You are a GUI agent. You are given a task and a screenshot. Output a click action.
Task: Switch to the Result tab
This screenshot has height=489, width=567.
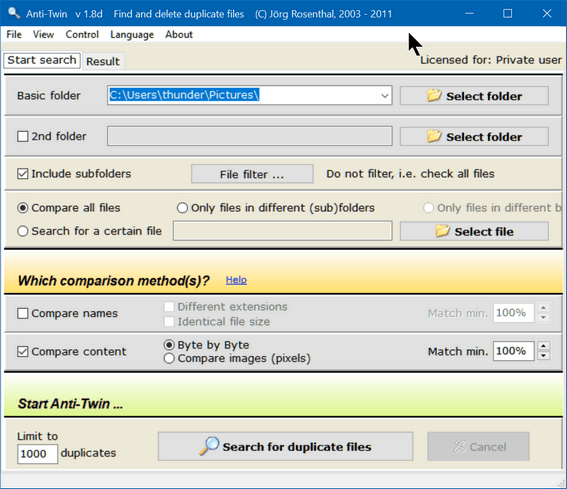[103, 61]
